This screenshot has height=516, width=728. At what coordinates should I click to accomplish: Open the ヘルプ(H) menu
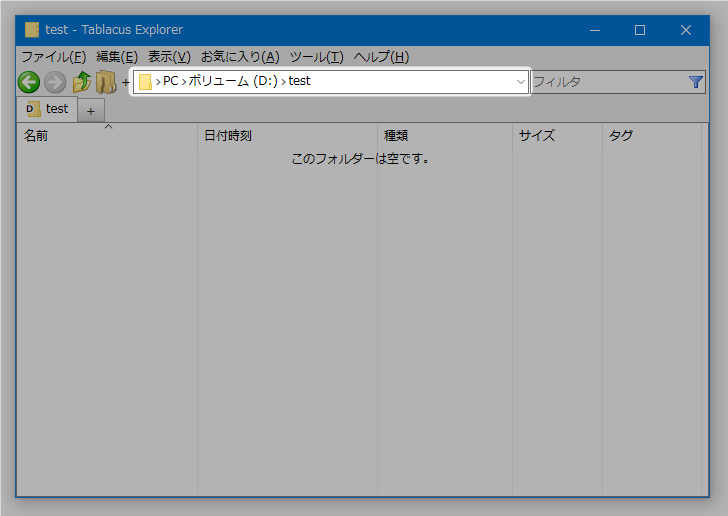[381, 57]
